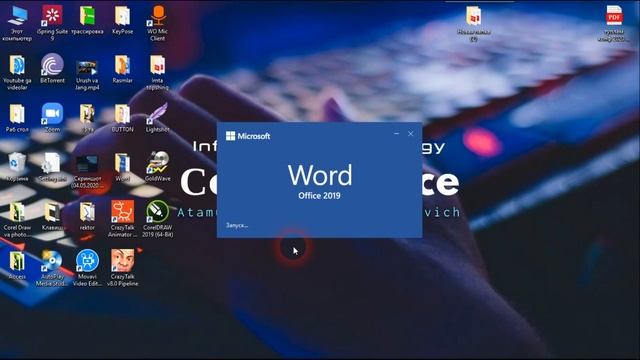Click the Office 2019 text
640x360 pixels.
coord(319,196)
